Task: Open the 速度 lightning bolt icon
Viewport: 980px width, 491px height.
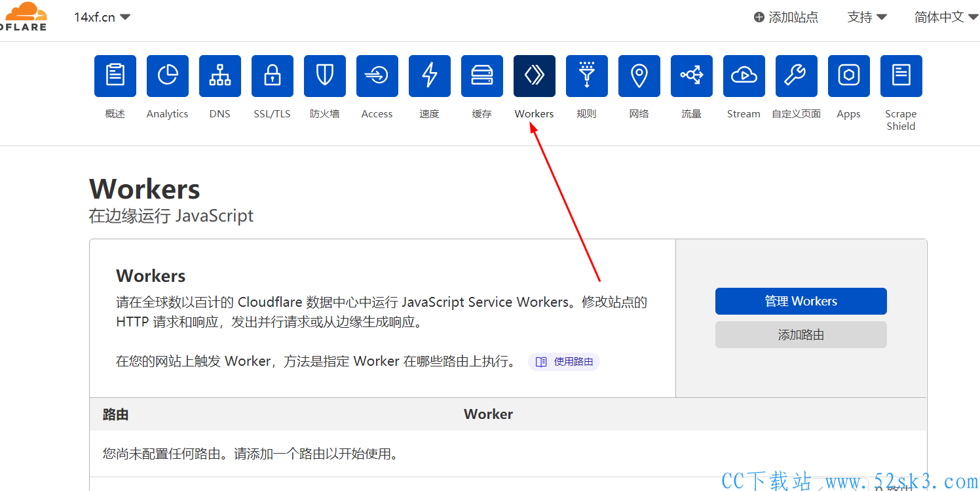Action: pos(430,76)
